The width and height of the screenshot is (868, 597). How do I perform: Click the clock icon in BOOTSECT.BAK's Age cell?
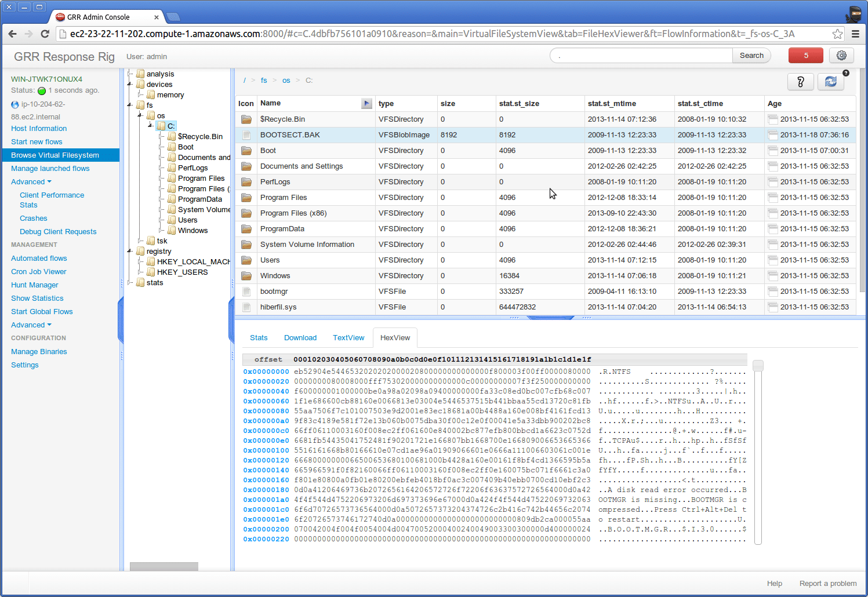(772, 134)
